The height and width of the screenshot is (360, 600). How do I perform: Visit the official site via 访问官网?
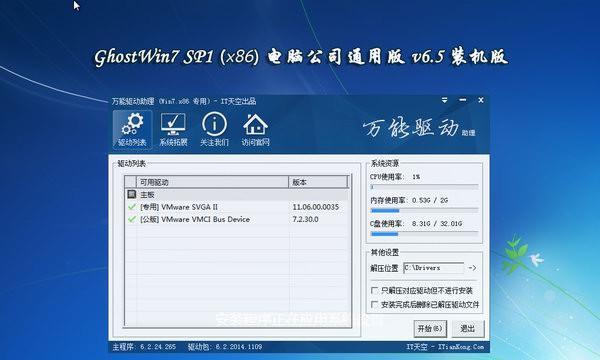256,129
